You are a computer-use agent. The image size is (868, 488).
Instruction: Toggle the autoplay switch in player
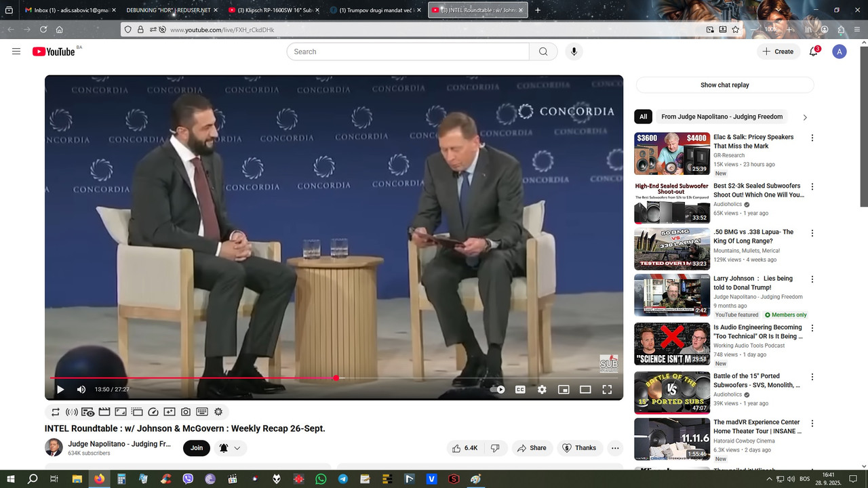(x=498, y=390)
